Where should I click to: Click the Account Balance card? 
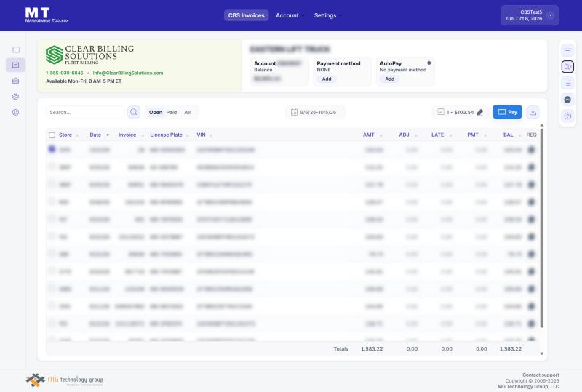click(279, 71)
